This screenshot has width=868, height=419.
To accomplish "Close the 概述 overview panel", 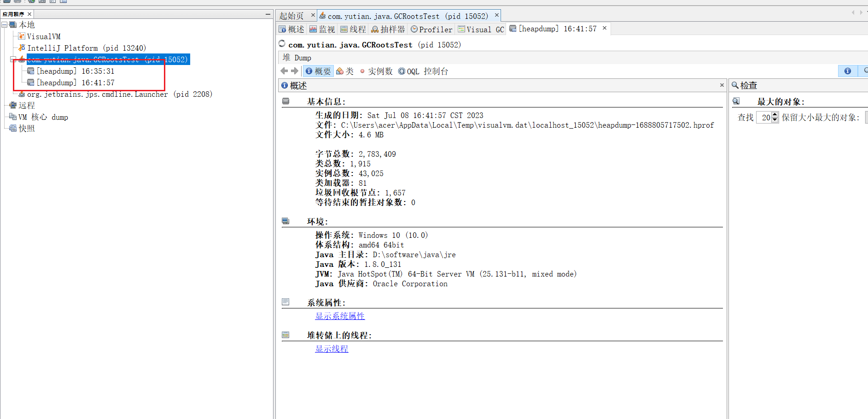I will 722,85.
